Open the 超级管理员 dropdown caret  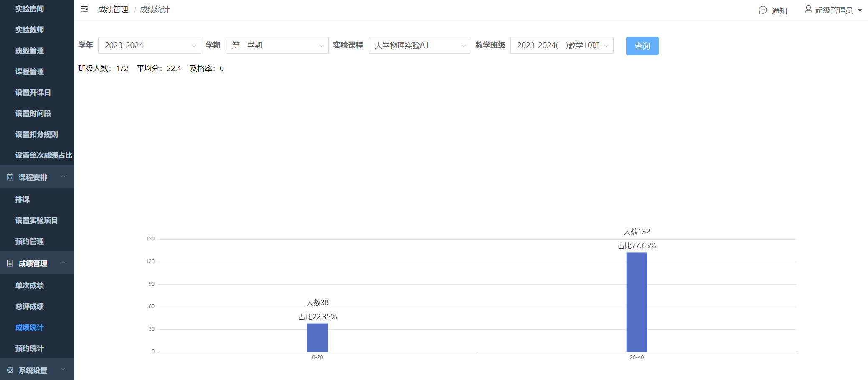pyautogui.click(x=860, y=10)
